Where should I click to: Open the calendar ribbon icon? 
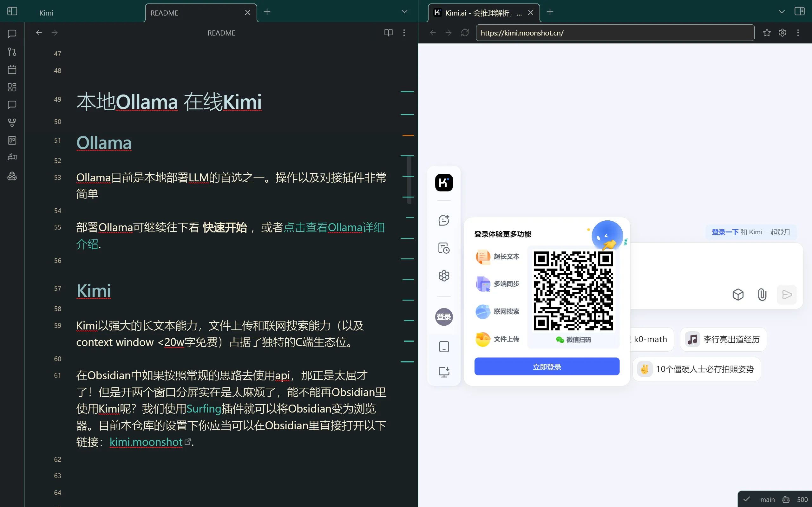click(x=12, y=69)
